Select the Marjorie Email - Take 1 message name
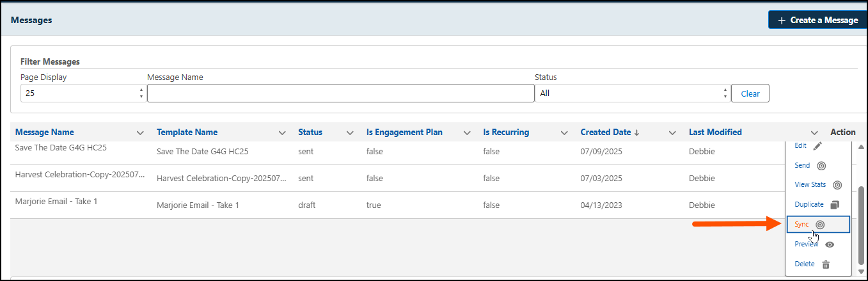Screen dimensions: 868x281 (x=56, y=202)
